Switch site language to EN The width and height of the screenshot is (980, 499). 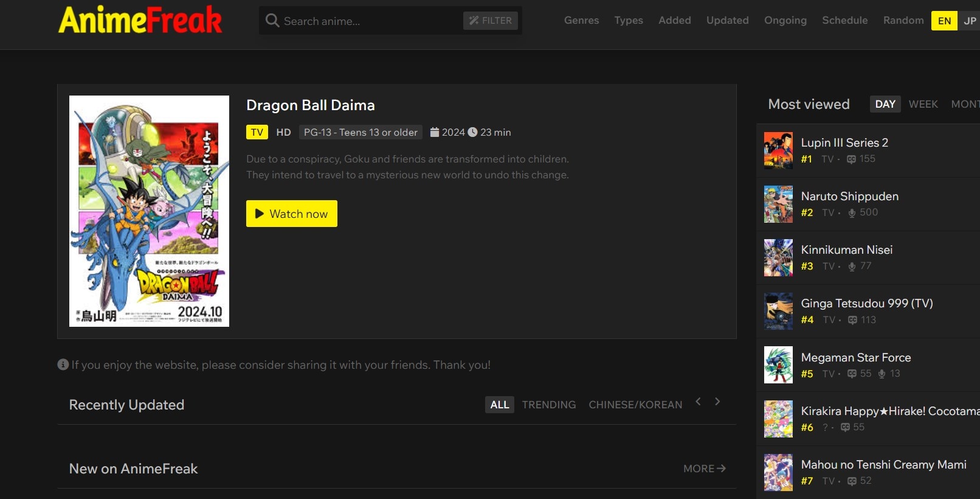pyautogui.click(x=944, y=21)
